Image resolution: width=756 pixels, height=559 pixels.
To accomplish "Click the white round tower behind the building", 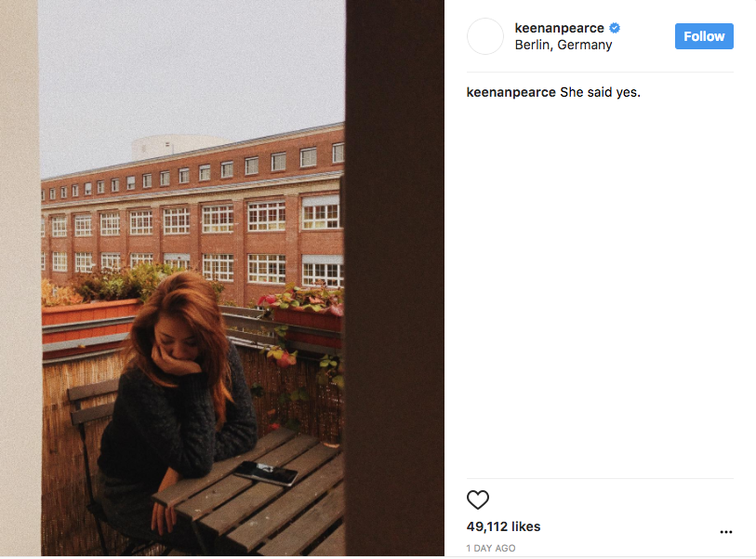I will 177,146.
